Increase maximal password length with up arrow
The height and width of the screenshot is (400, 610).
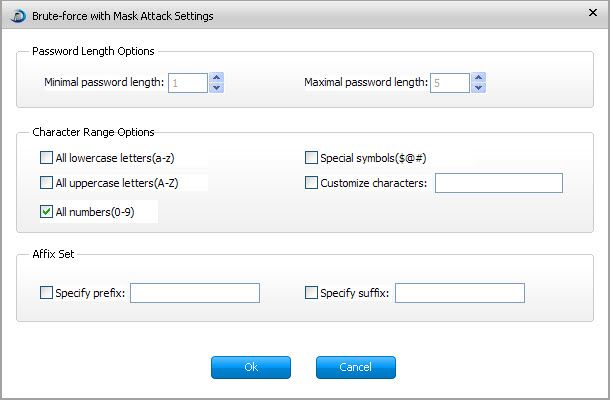point(479,77)
